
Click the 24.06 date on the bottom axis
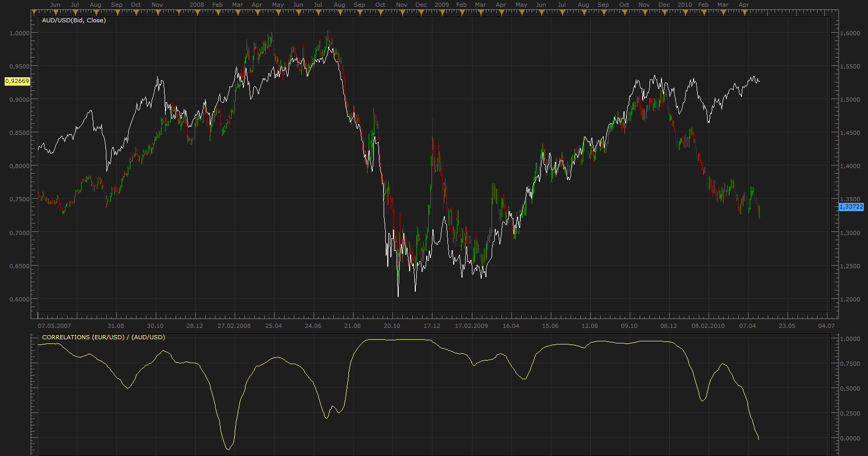(x=313, y=326)
